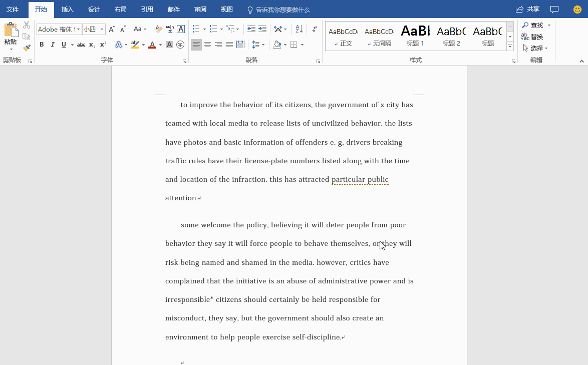Screen dimensions: 588x365
Task: Decrease paragraph indent
Action: click(251, 29)
